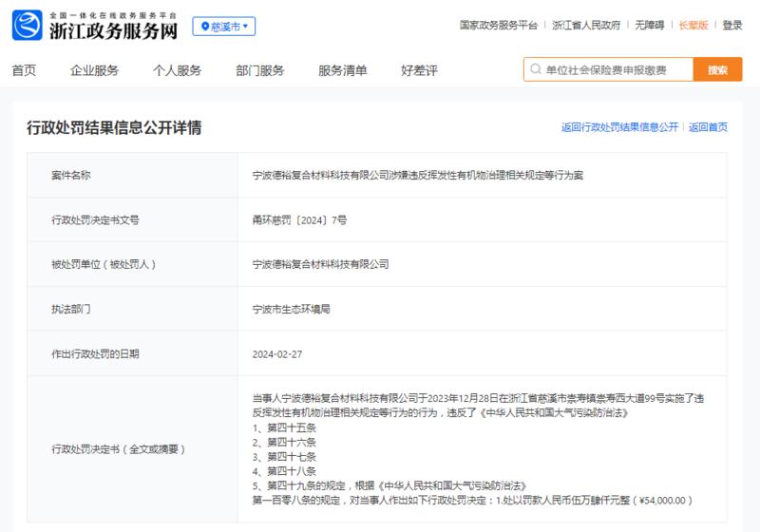The width and height of the screenshot is (760, 532).
Task: Click the line 2、第四十六条
Action: click(284, 443)
